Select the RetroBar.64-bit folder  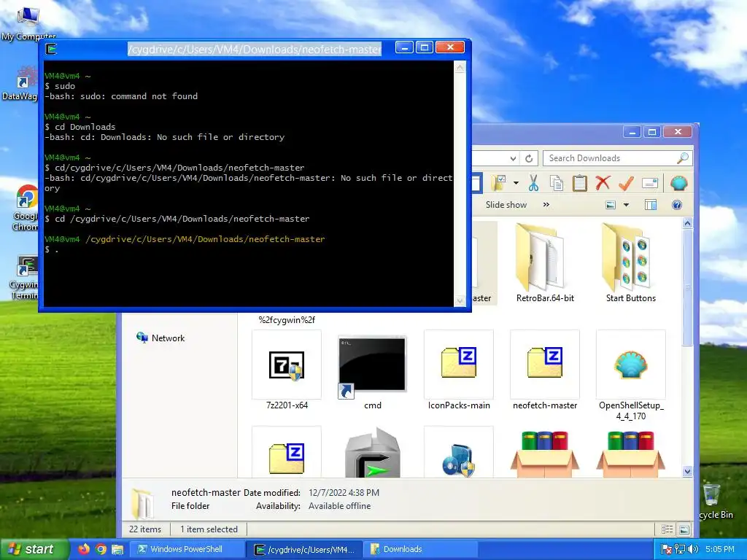click(x=545, y=262)
